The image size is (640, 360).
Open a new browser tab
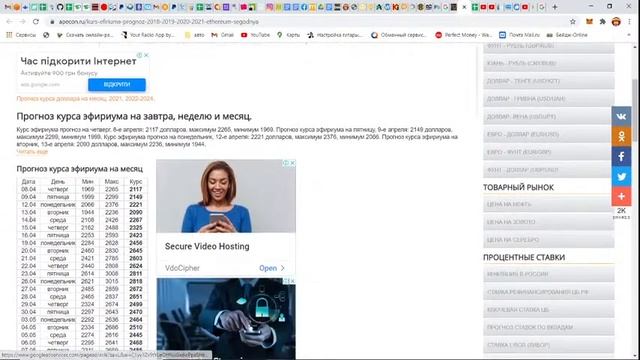click(x=555, y=7)
